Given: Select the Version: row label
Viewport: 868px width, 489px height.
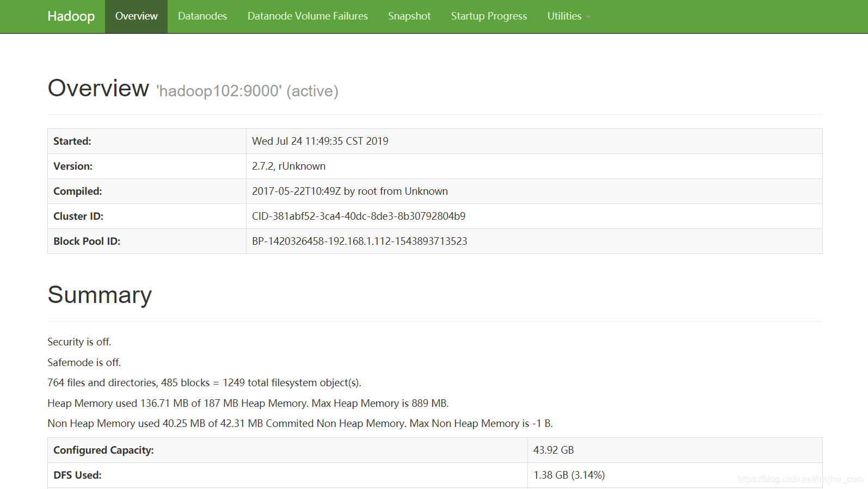Looking at the screenshot, I should click(73, 166).
